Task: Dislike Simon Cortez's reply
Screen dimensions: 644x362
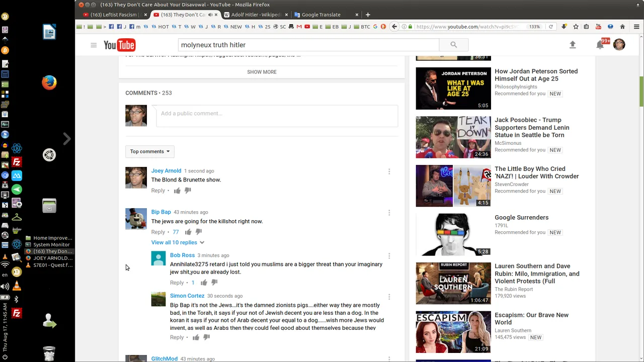Action: pyautogui.click(x=206, y=337)
